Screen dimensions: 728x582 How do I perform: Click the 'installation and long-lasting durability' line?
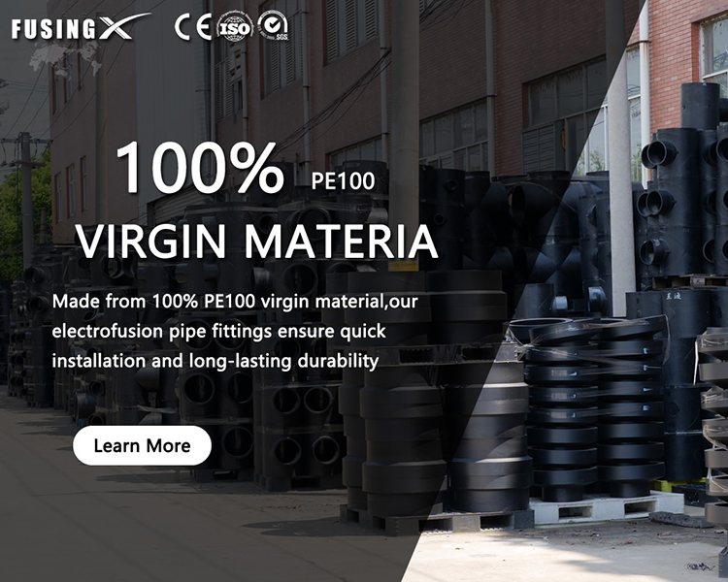[215, 361]
